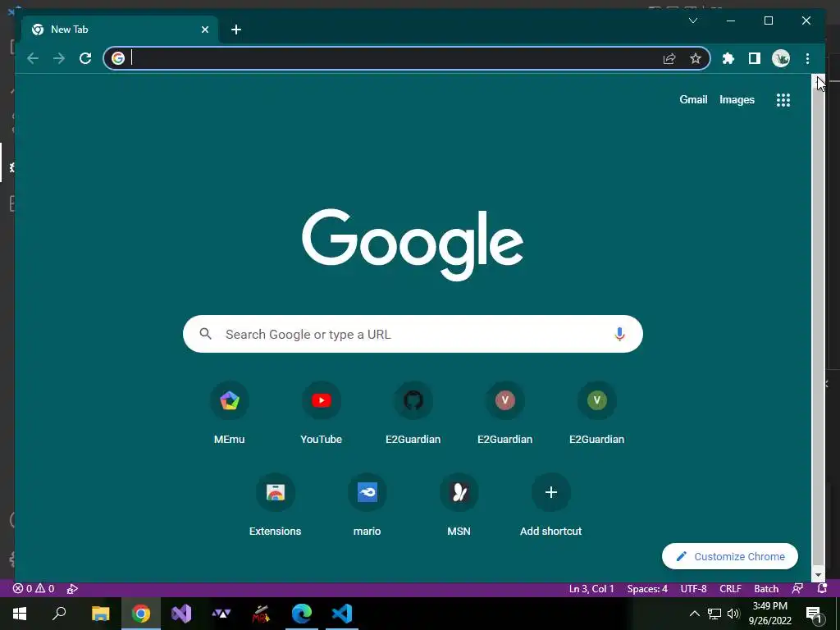Image resolution: width=840 pixels, height=630 pixels.
Task: Change indentation via Spaces: 4
Action: coord(647,588)
